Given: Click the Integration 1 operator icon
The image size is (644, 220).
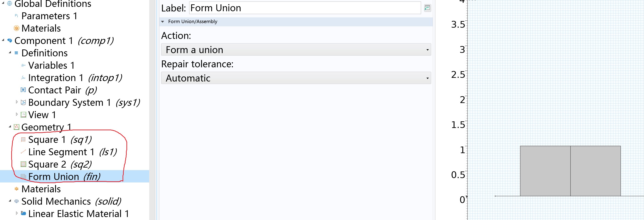Looking at the screenshot, I should pyautogui.click(x=23, y=78).
